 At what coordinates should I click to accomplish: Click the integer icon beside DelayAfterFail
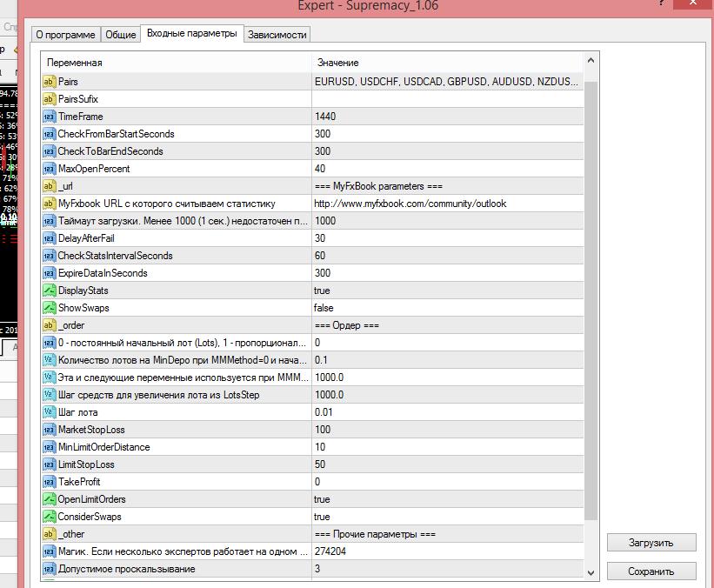pyautogui.click(x=49, y=238)
